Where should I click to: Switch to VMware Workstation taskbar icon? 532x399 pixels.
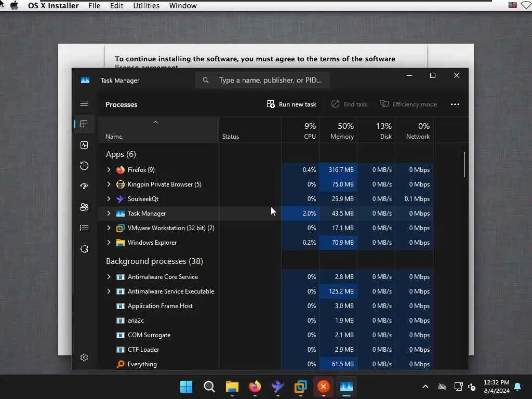[301, 387]
